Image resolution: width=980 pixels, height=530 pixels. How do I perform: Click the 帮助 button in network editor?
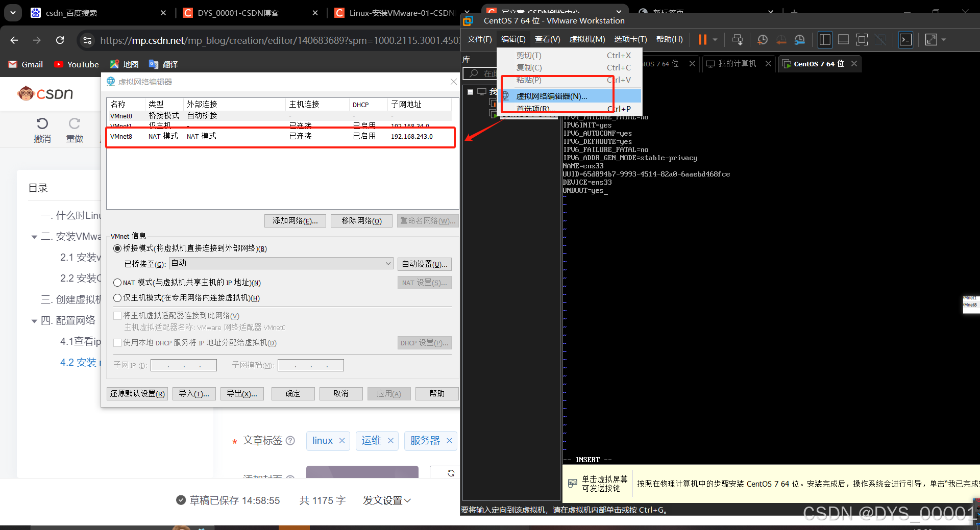click(437, 394)
